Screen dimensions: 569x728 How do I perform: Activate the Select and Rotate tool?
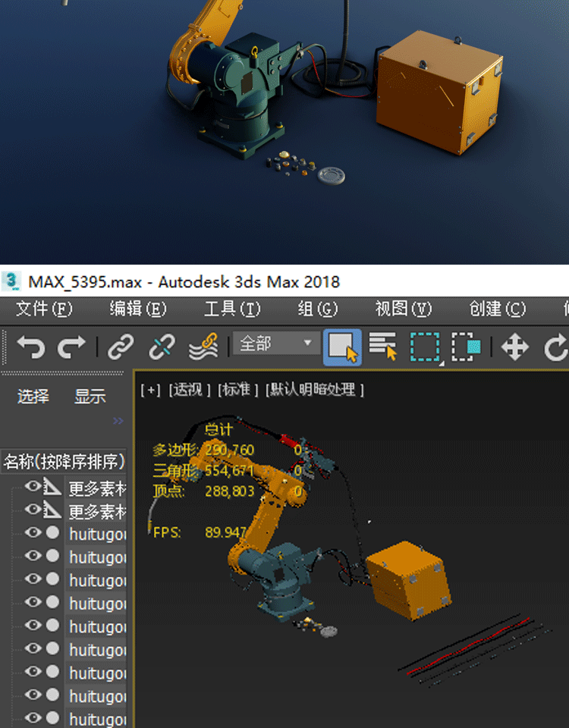[556, 347]
